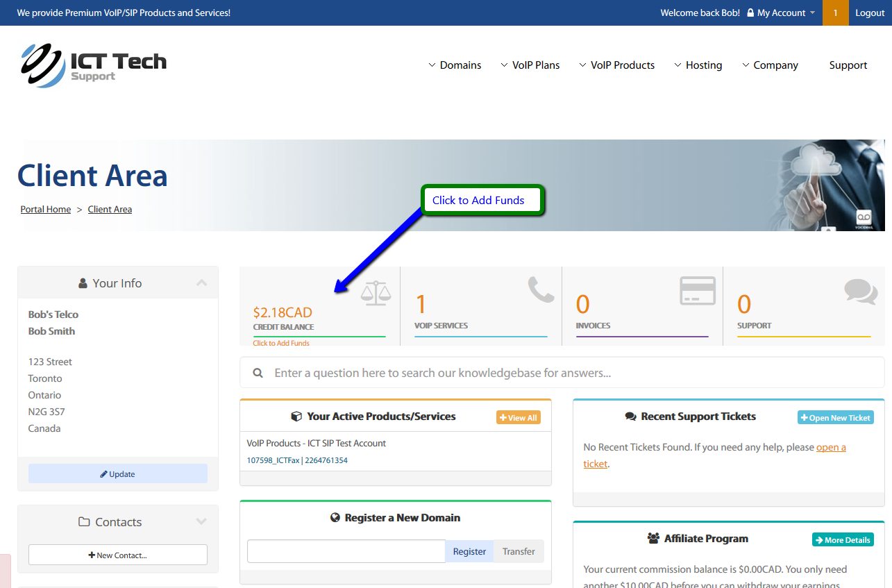Click the ICT Tech Support logo

(x=94, y=65)
